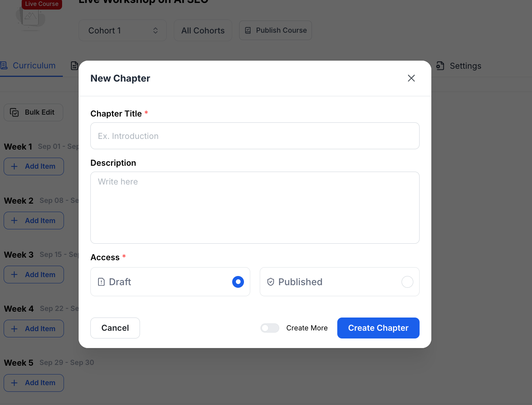
Task: Click the Curriculum tab icon
Action: pos(4,66)
